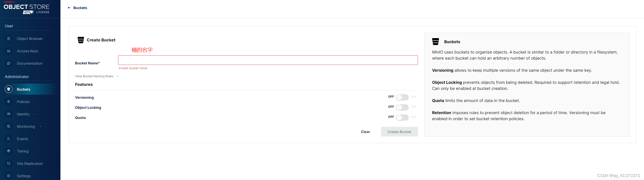Viewport: 644px width, 180px height.
Task: Expand the Monitoring submenu chevron
Action: [x=40, y=126]
